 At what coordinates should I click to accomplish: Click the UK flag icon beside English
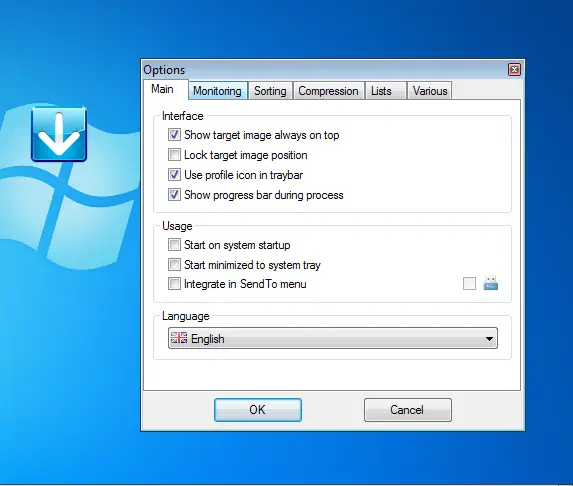[x=179, y=338]
